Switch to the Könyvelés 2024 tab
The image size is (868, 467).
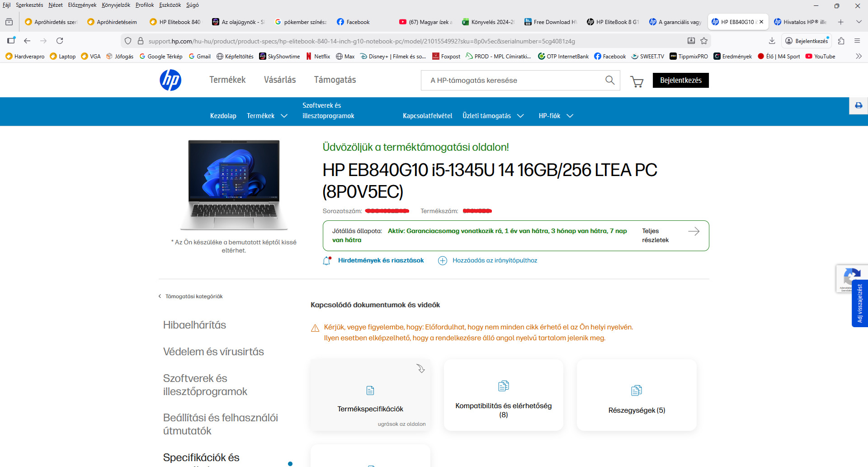pyautogui.click(x=488, y=22)
